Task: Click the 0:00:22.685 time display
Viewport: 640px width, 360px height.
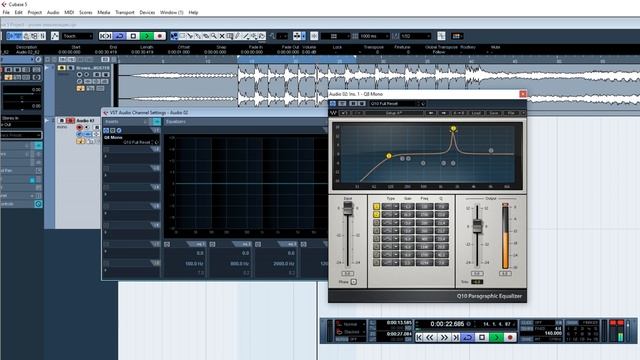Action: coord(447,324)
